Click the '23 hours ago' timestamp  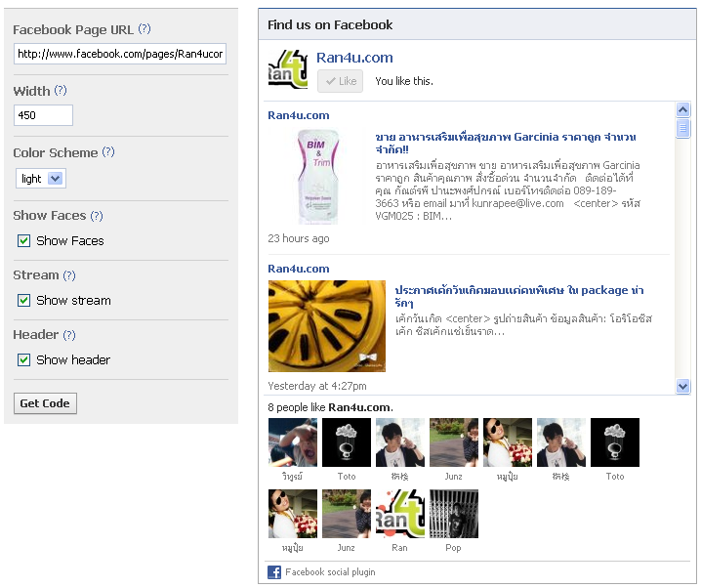pyautogui.click(x=299, y=238)
